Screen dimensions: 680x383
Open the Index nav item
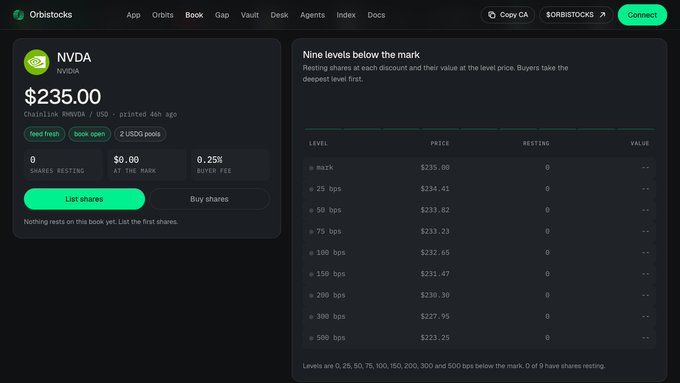[x=346, y=15]
